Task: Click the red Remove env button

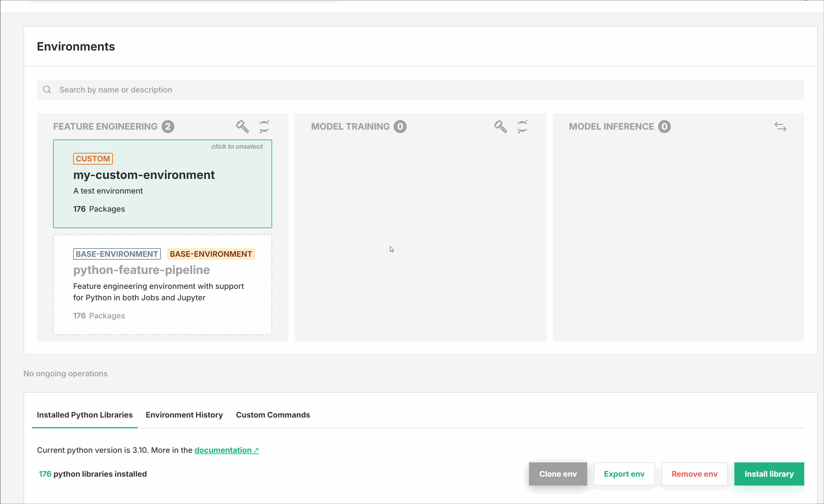Action: [x=695, y=474]
